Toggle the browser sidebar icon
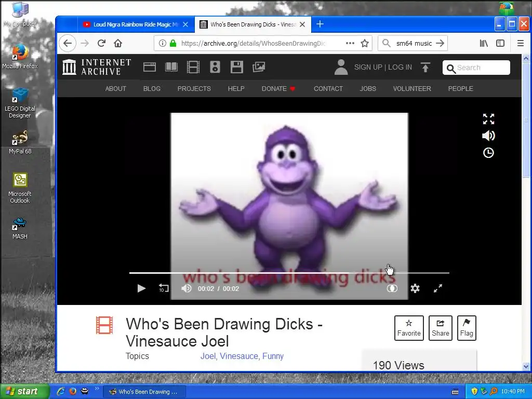 click(x=500, y=43)
